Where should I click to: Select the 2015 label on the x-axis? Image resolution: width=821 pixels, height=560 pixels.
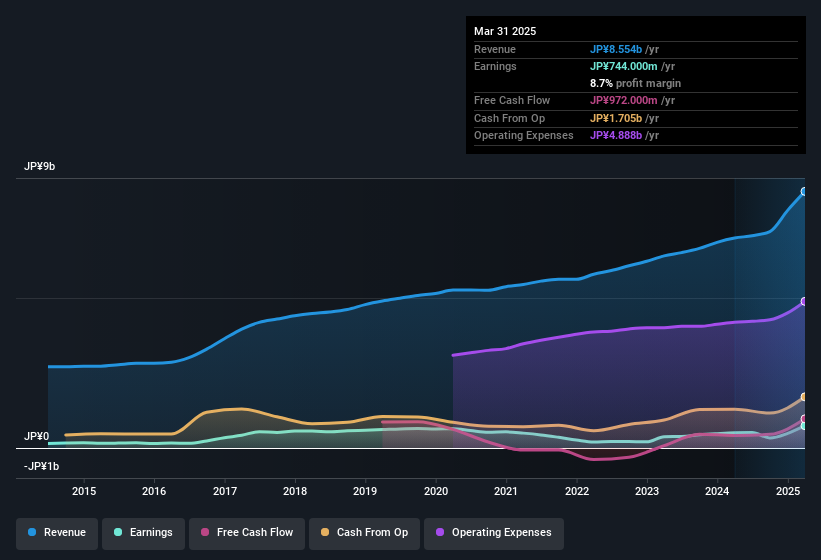pyautogui.click(x=84, y=491)
